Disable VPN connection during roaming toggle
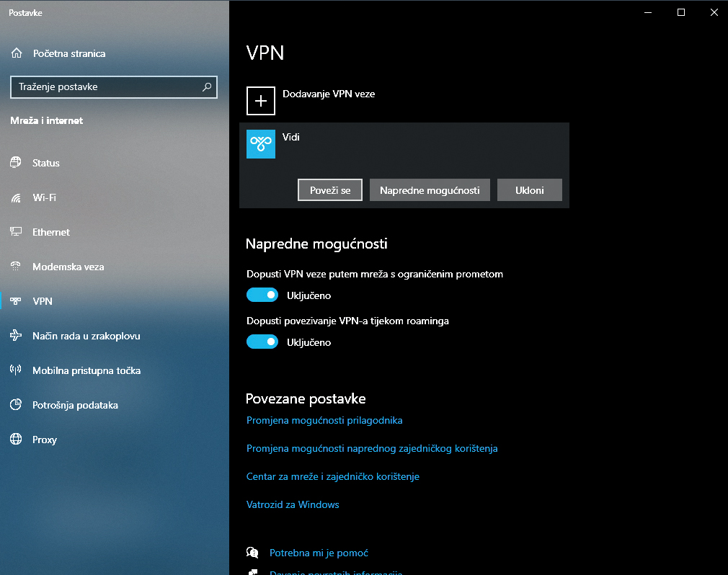 262,342
